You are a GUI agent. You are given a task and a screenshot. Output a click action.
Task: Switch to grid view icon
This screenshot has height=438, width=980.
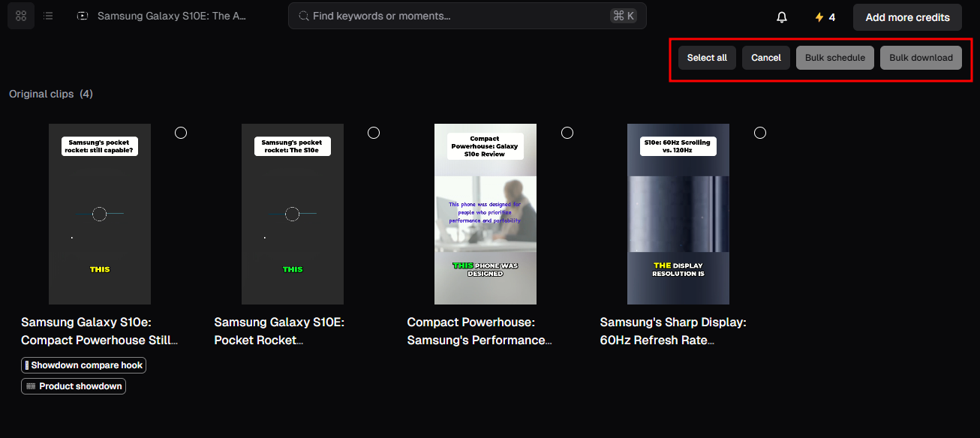[x=21, y=16]
